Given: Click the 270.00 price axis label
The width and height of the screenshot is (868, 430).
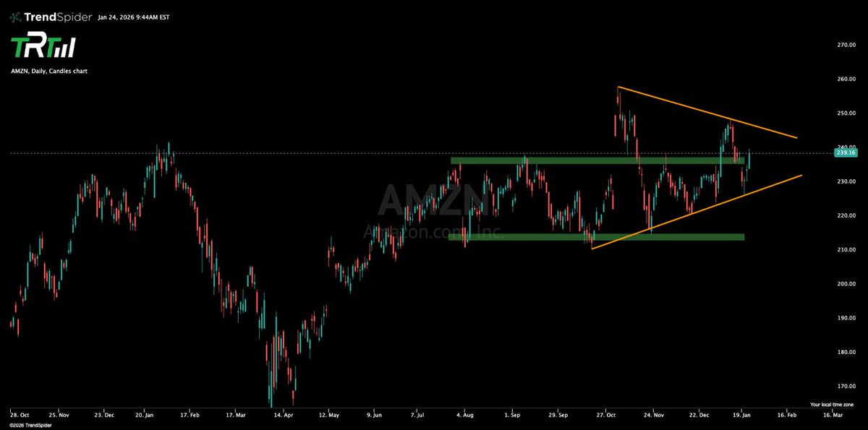Looking at the screenshot, I should point(846,45).
